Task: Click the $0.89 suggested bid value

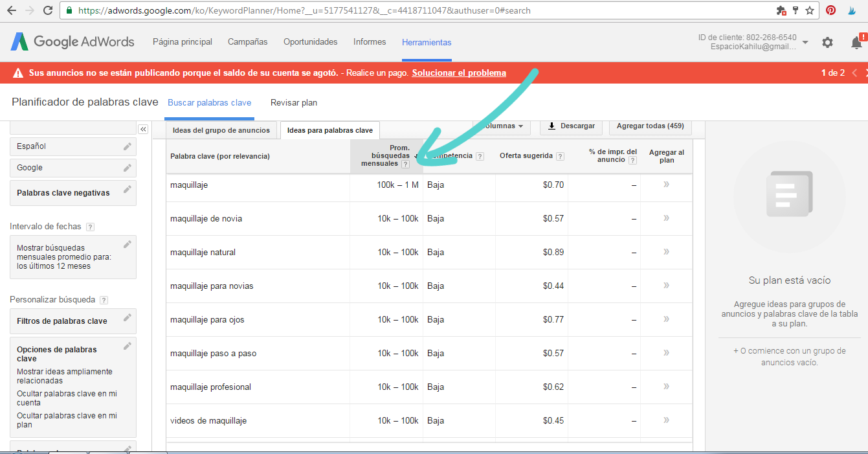Action: (x=553, y=253)
